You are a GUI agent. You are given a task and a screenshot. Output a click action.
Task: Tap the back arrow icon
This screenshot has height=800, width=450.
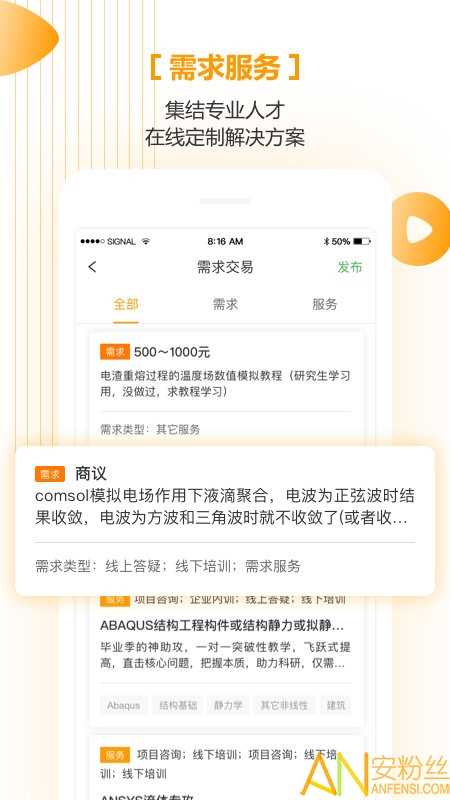click(92, 267)
